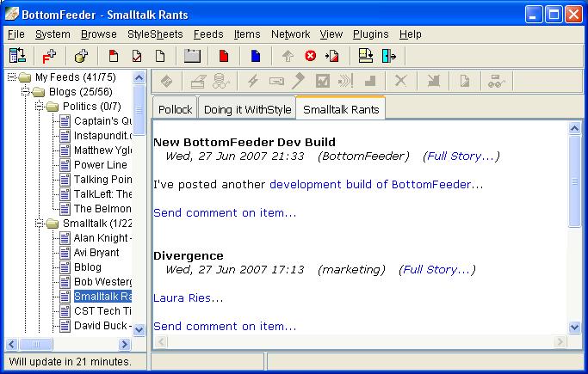Click the solid red page icon
The width and height of the screenshot is (588, 374).
tap(224, 56)
